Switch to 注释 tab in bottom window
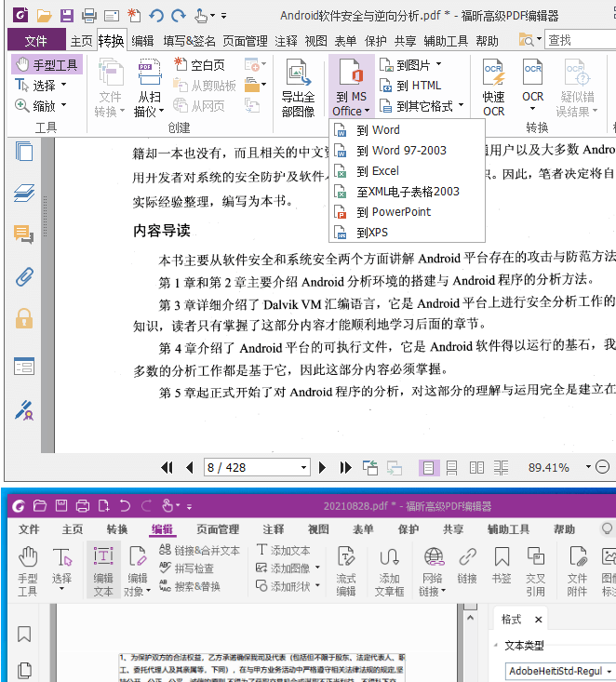Screen dimensions: 616x682 click(x=274, y=529)
